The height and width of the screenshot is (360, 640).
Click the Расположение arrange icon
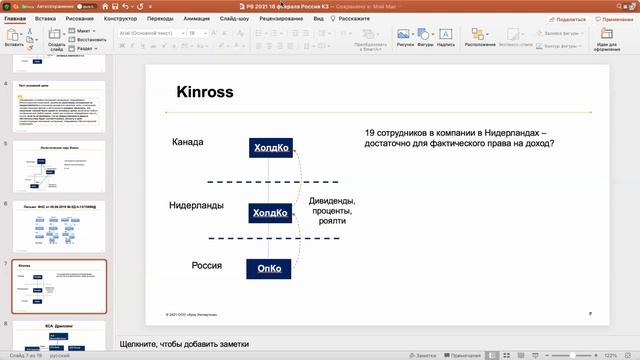(477, 34)
